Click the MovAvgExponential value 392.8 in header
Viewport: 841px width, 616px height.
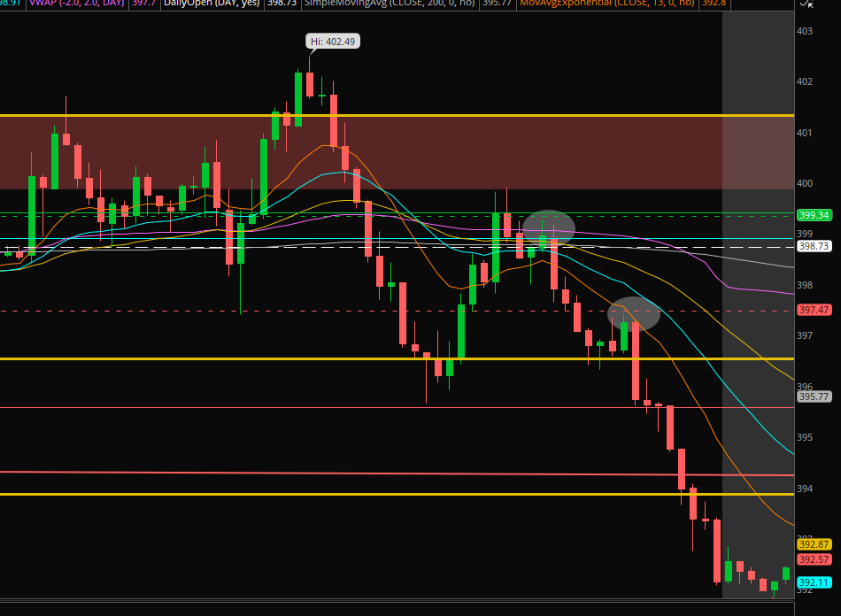coord(714,4)
